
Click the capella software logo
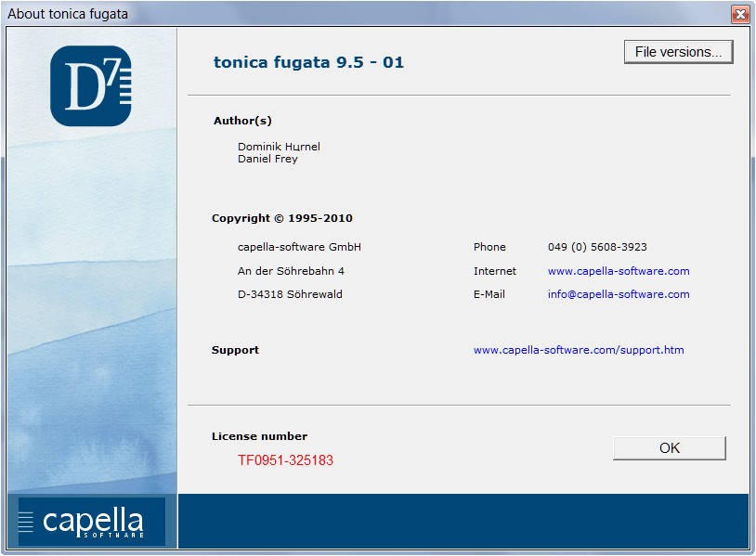[x=92, y=522]
